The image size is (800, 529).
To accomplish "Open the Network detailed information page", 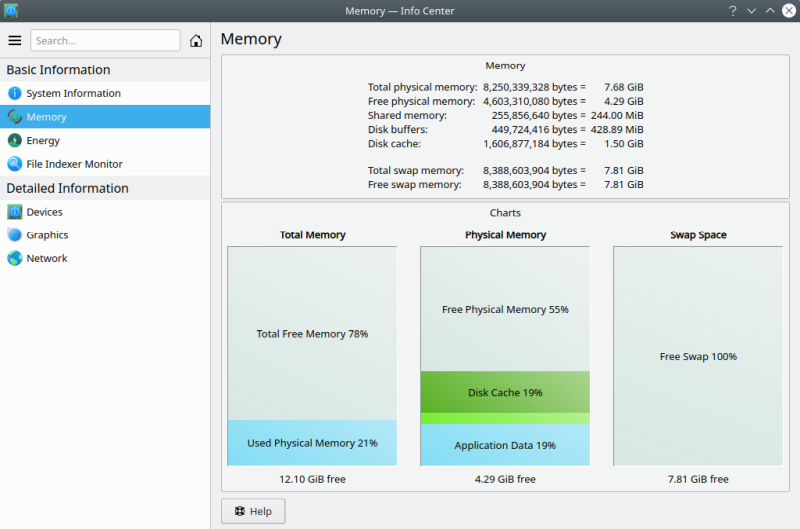I will [x=47, y=258].
